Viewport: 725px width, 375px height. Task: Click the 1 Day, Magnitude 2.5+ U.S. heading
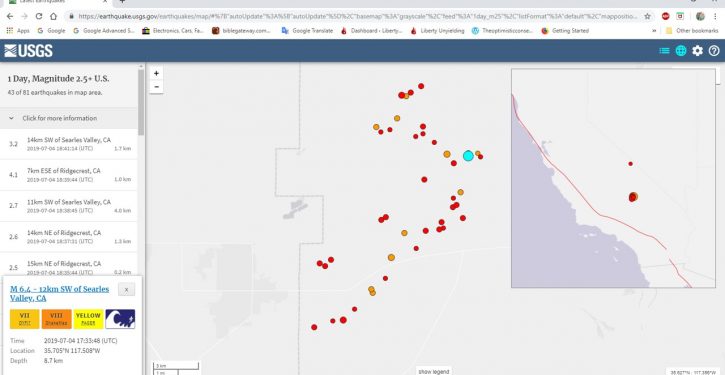tap(59, 79)
